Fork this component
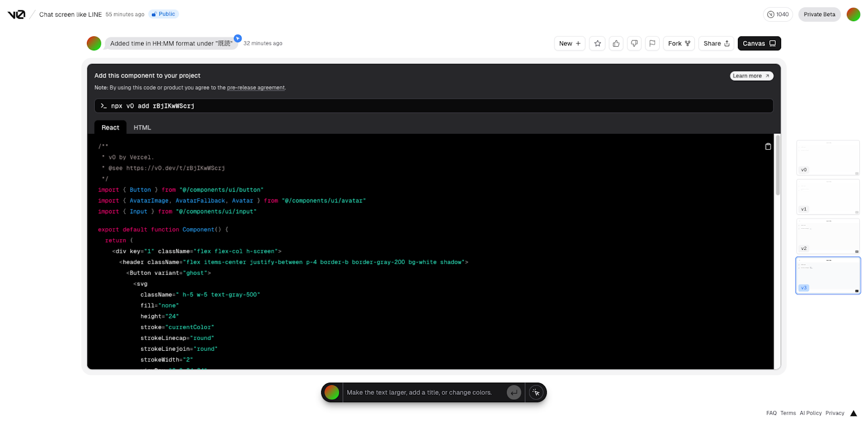Viewport: 868px width, 424px height. pos(679,43)
